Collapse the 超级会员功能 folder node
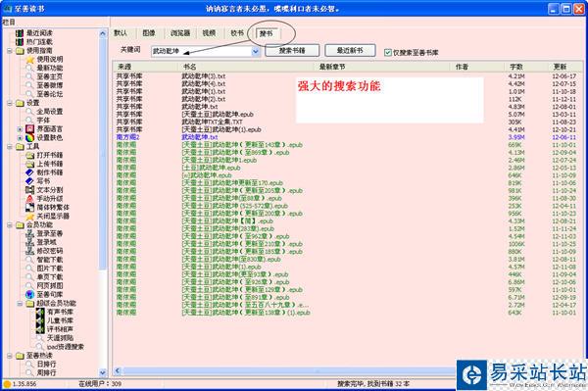The height and width of the screenshot is (391, 588). 20,303
